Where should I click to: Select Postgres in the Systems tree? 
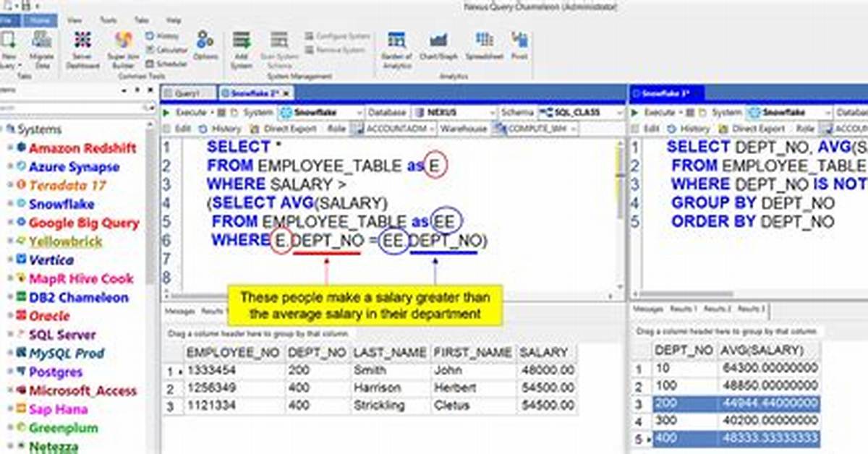pos(56,372)
